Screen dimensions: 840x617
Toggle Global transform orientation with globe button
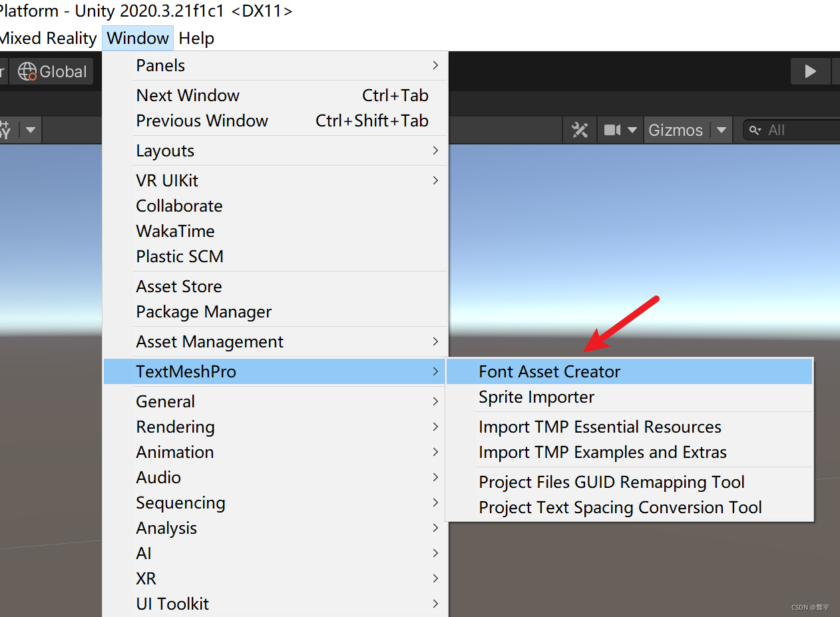click(x=51, y=71)
